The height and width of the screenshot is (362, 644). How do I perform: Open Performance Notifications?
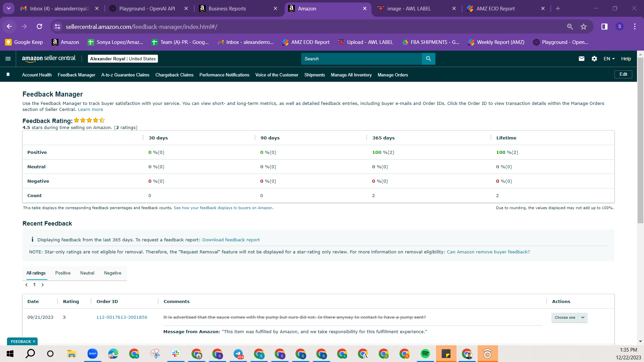(x=224, y=75)
